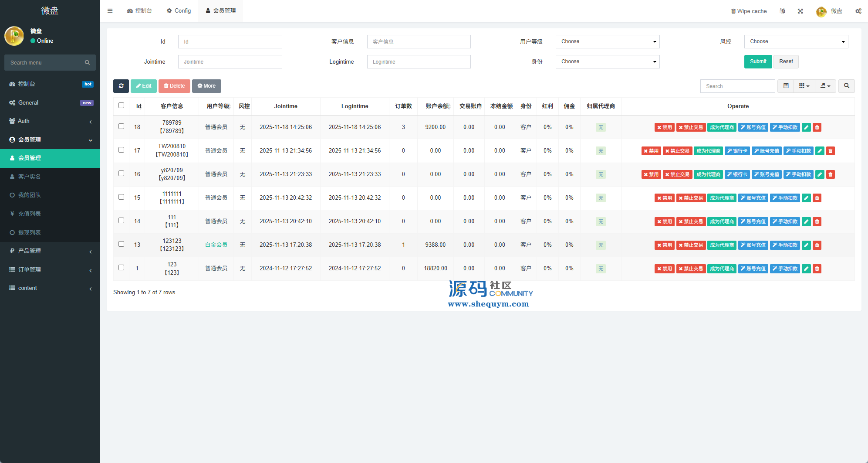Click the export data icon dropdown
This screenshot has height=463, width=868.
[x=825, y=86]
